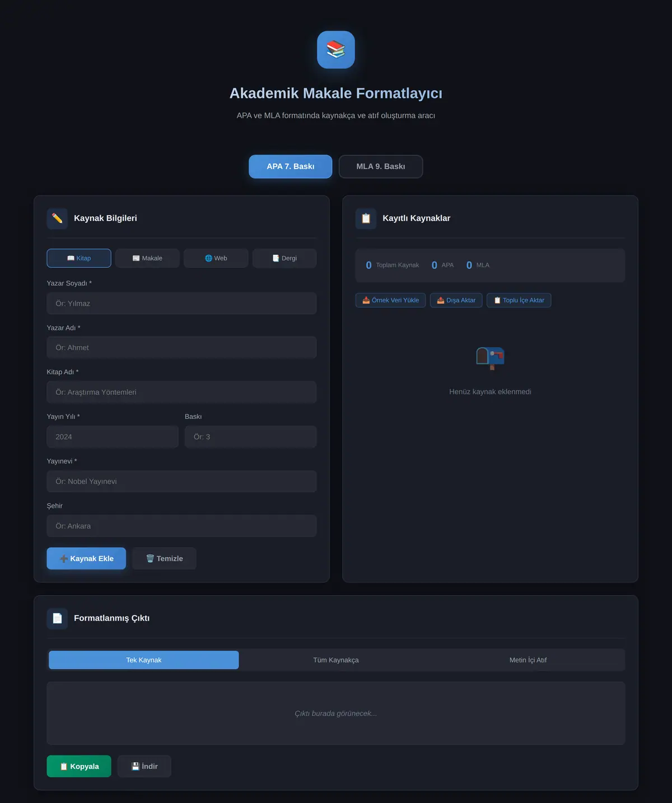
Task: Click the Kaynak Ekle button
Action: [86, 559]
